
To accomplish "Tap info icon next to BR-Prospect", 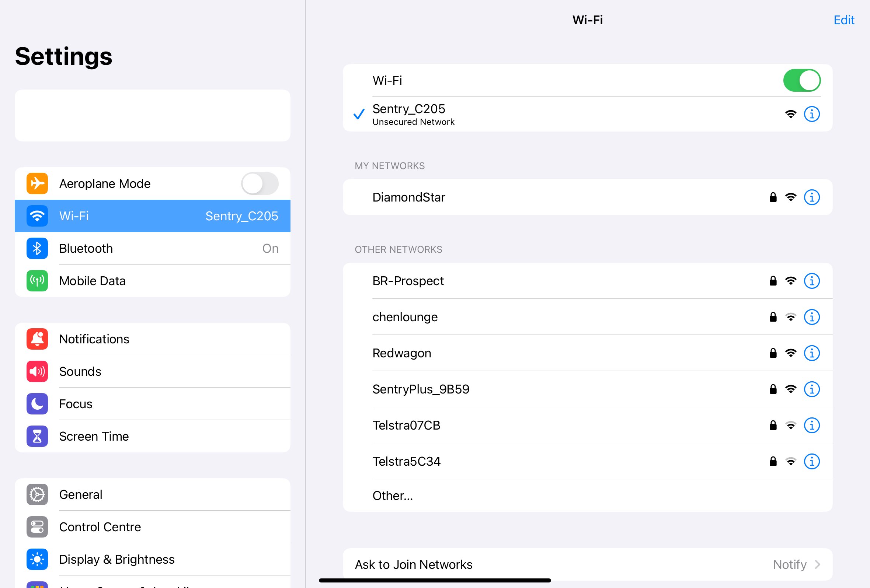I will (812, 281).
